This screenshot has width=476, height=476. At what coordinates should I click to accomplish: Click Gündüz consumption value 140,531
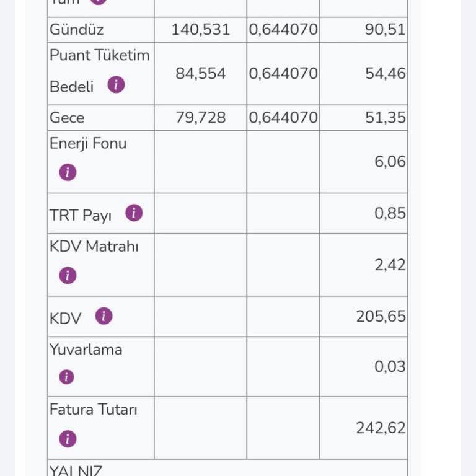click(x=200, y=30)
